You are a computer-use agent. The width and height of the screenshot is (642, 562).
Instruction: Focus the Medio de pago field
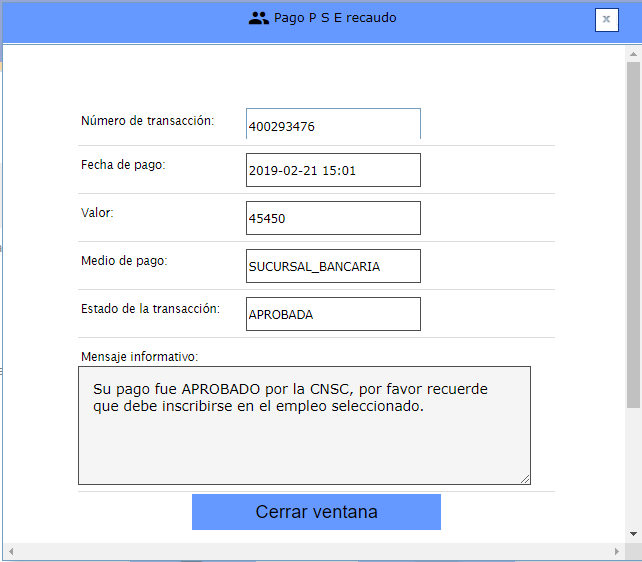pos(333,266)
